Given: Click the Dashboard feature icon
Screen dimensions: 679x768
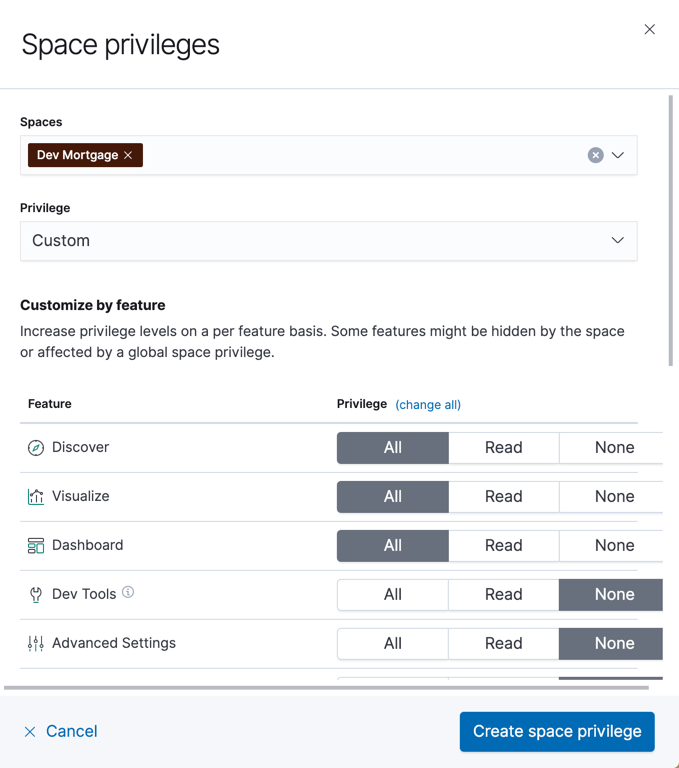Looking at the screenshot, I should (x=36, y=546).
